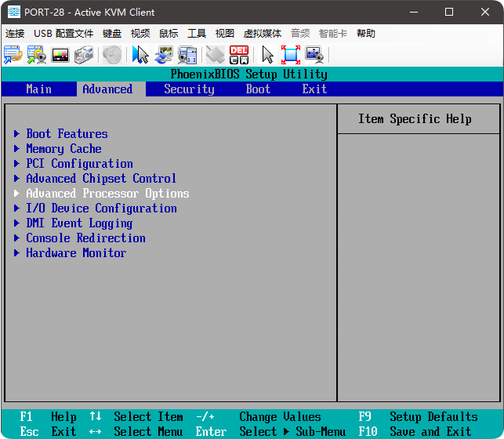Image resolution: width=504 pixels, height=439 pixels.
Task: Click the blue arrow mouse sync icon
Action: coord(140,55)
